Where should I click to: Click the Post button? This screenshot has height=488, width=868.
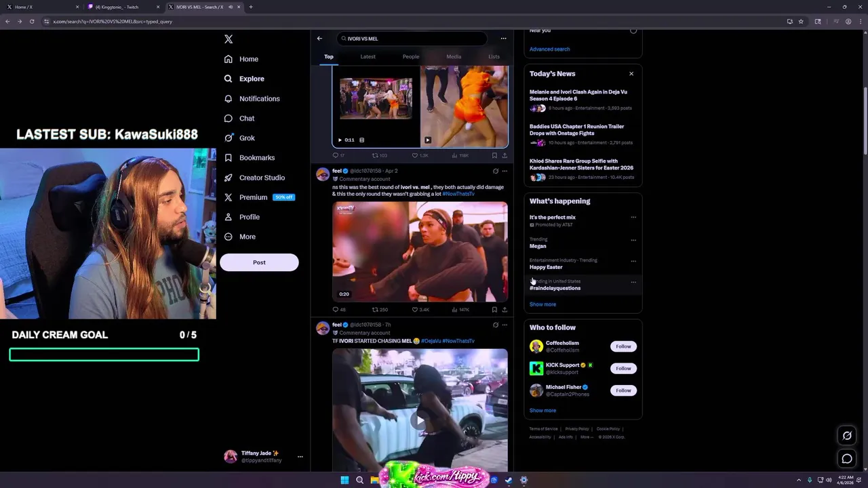pos(259,262)
